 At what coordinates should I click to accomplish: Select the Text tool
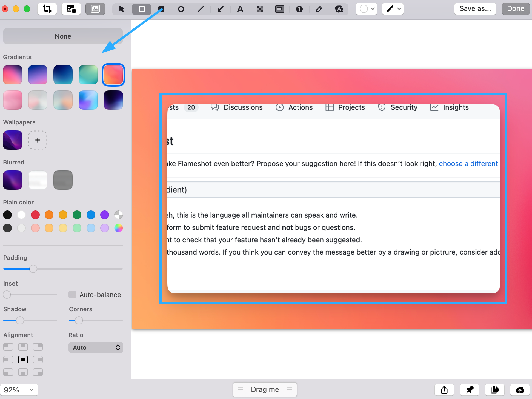click(240, 9)
